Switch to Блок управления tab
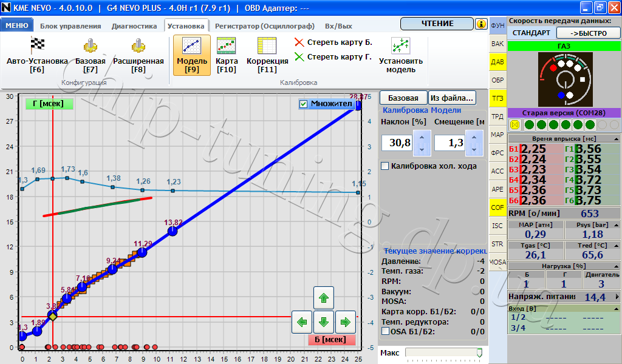 [x=70, y=26]
